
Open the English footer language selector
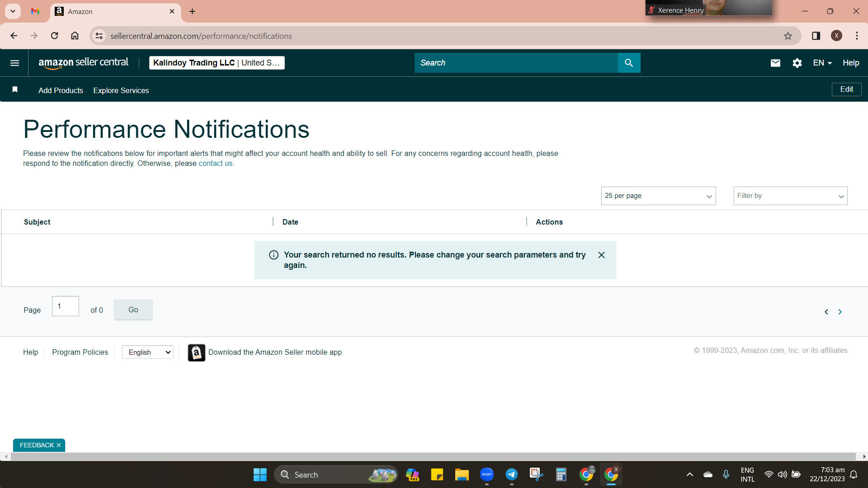point(148,352)
